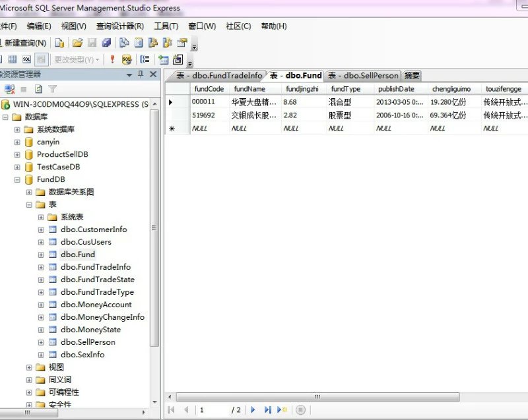Verify SQL syntax icon
528x420 pixels.
127,60
